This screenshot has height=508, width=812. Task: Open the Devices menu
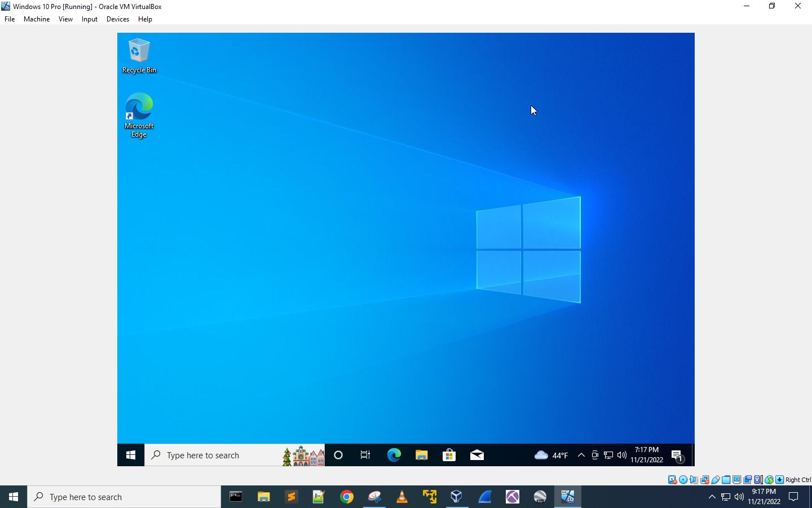point(117,19)
